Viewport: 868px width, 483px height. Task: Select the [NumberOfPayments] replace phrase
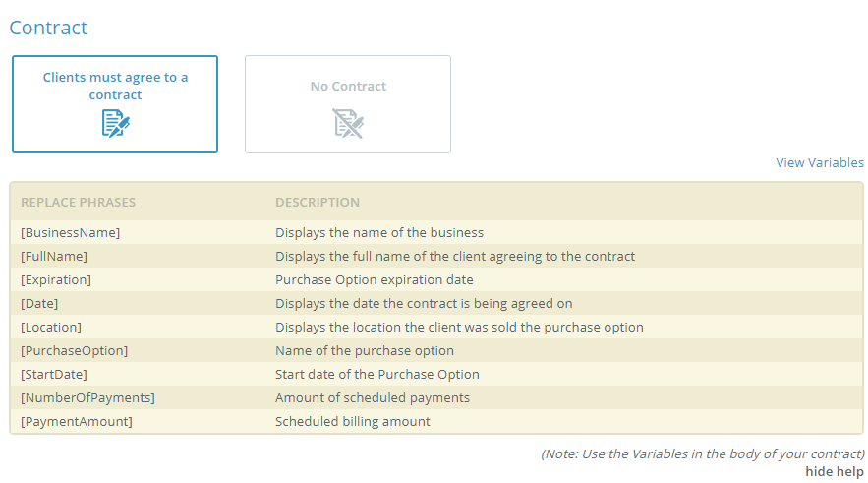(88, 398)
